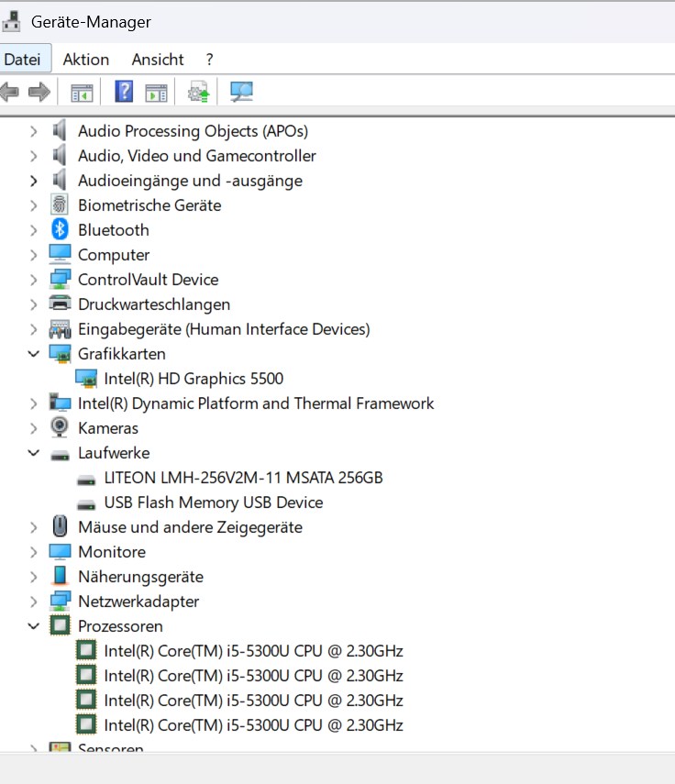Collapse the Laufwerke category
This screenshot has height=784, width=675.
click(x=34, y=453)
